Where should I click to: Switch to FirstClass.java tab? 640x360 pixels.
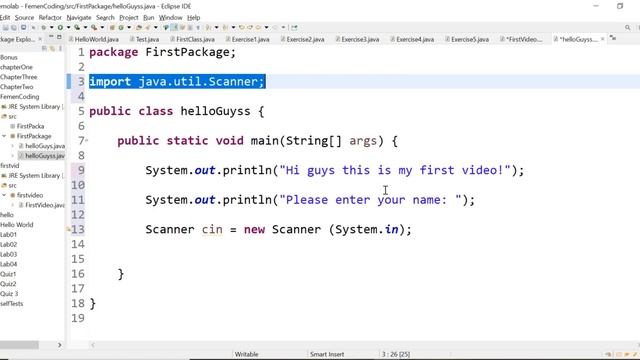pos(192,39)
